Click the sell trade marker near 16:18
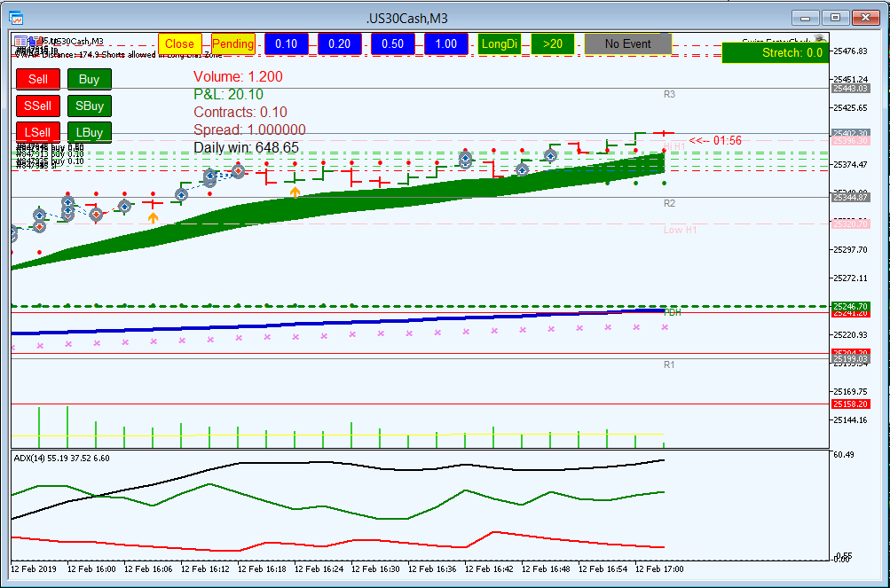The height and width of the screenshot is (588, 890). tap(239, 171)
